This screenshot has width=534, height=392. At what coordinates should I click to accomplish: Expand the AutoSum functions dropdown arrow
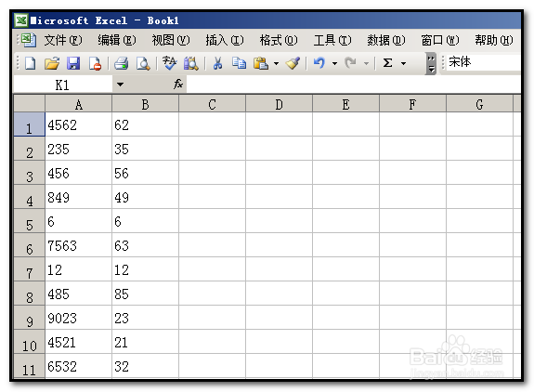click(404, 63)
